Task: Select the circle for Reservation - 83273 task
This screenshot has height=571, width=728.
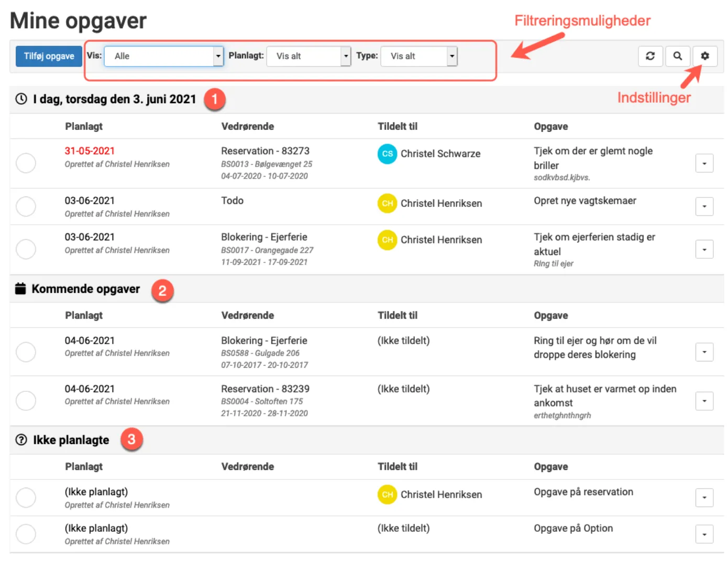Action: 26,163
